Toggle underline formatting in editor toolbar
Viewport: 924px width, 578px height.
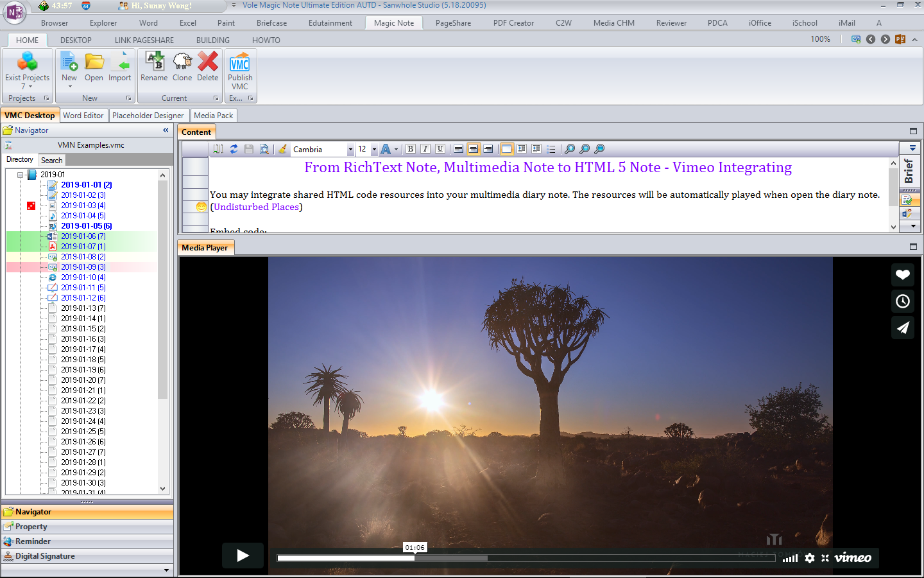pos(440,149)
